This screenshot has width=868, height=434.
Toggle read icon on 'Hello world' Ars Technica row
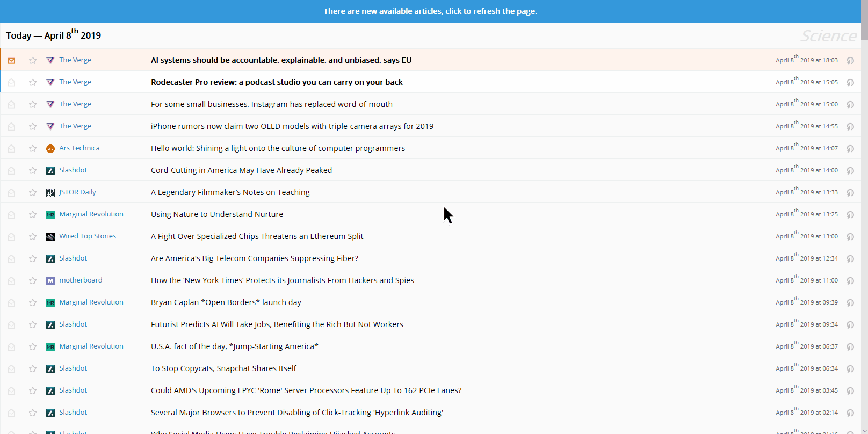tap(11, 149)
